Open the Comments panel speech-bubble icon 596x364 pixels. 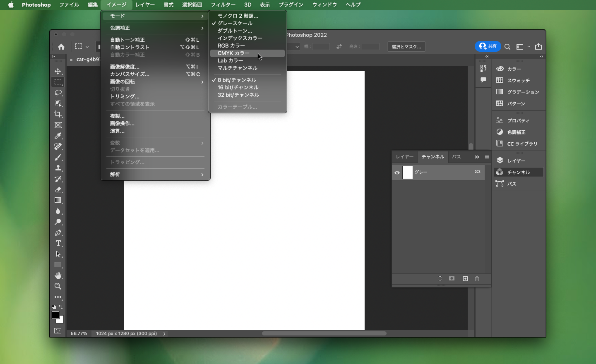click(x=483, y=80)
